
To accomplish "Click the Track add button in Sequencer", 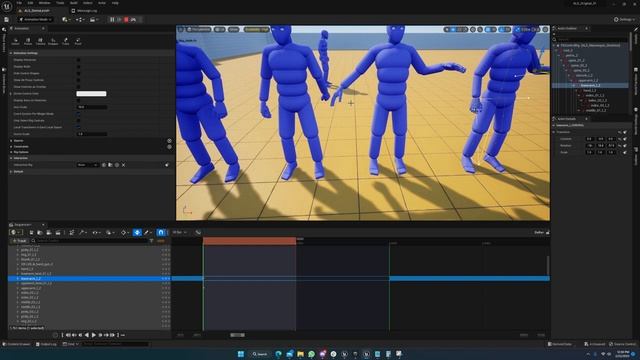I will (19, 241).
